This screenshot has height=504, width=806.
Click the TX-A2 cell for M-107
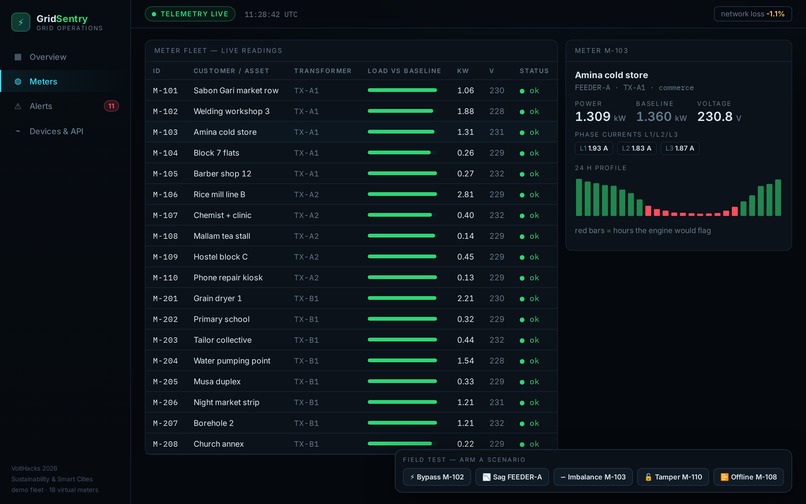(x=306, y=215)
